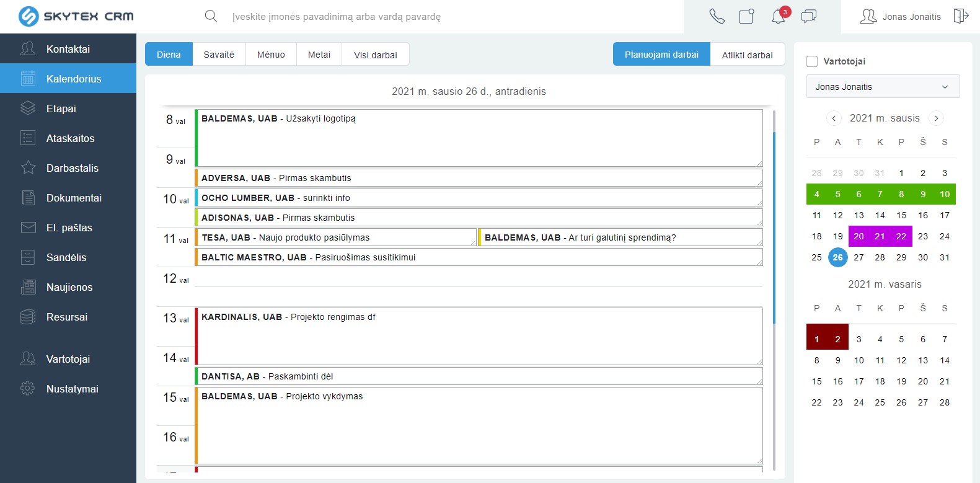This screenshot has width=980, height=483.
Task: Select January 26 in mini calendar
Action: tap(837, 257)
